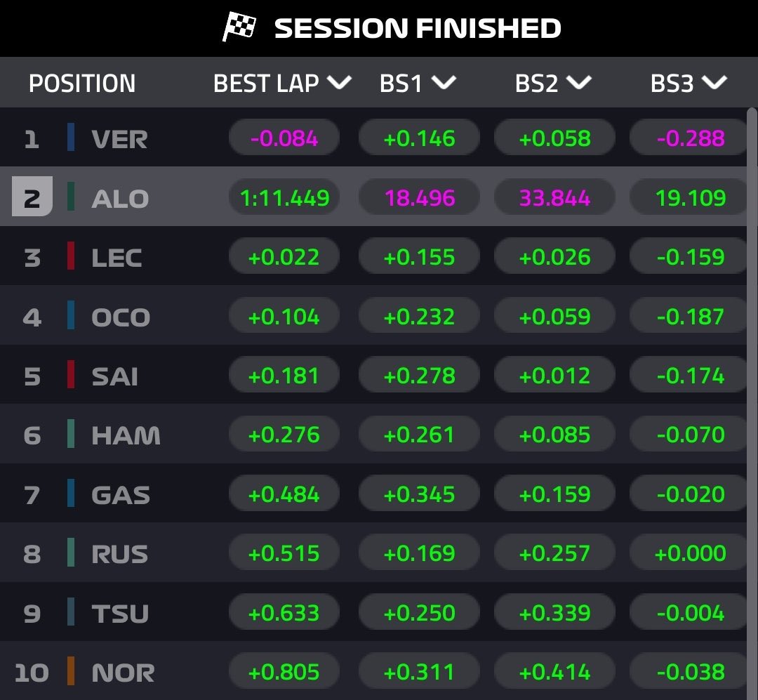Click Leclerc's red team color bar
Screen dimensions: 758x700
pos(70,257)
